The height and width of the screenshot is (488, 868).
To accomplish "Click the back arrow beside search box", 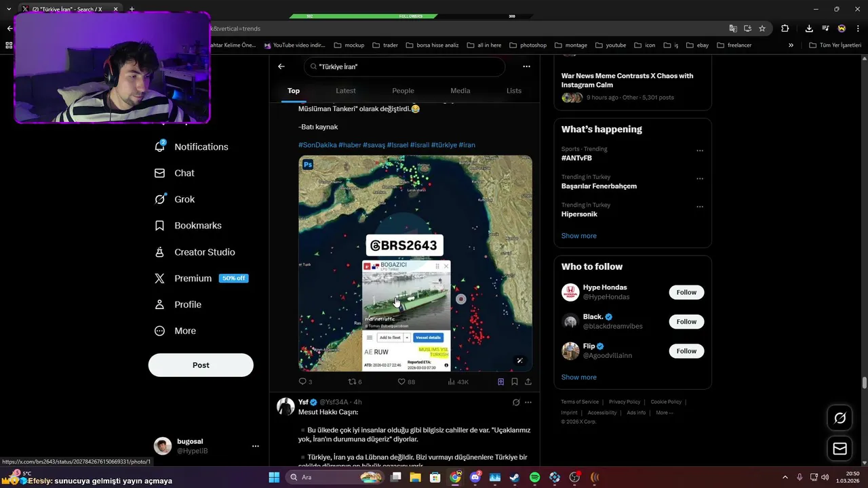I will pos(281,66).
